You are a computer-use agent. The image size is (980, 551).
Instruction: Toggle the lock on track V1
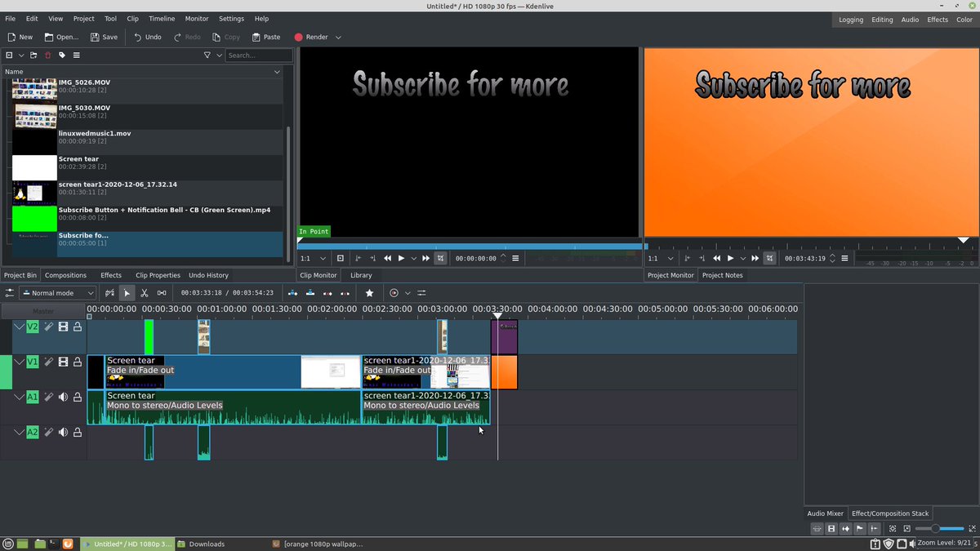[x=78, y=362]
